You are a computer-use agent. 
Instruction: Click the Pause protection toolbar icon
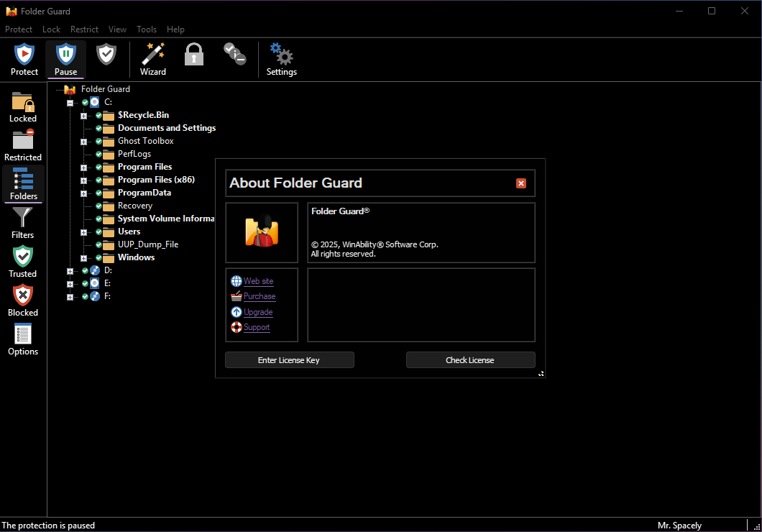[65, 54]
